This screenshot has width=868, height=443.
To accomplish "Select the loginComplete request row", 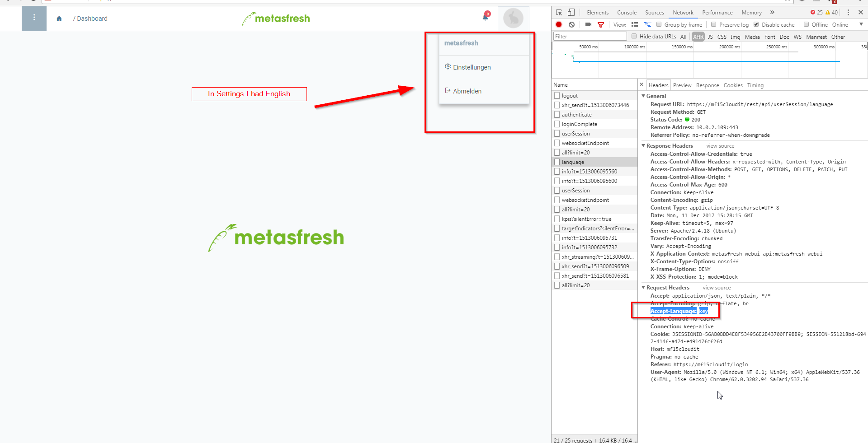I will point(594,124).
